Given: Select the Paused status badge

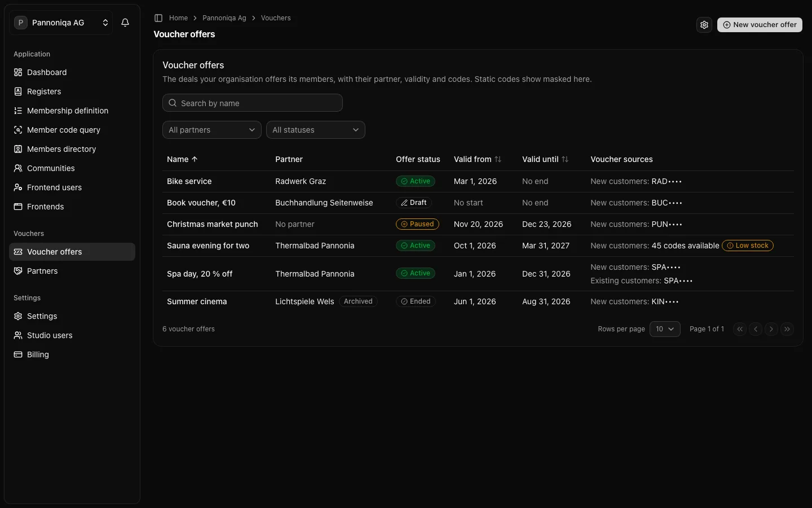Looking at the screenshot, I should 417,224.
